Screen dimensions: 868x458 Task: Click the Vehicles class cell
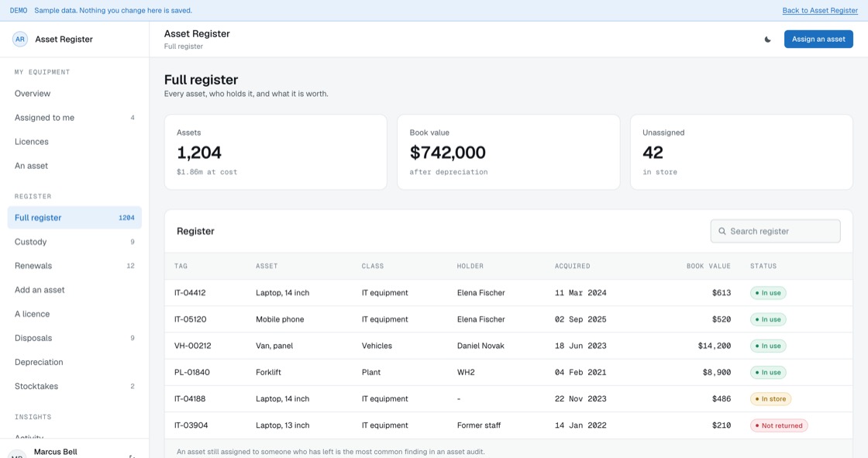click(x=377, y=346)
